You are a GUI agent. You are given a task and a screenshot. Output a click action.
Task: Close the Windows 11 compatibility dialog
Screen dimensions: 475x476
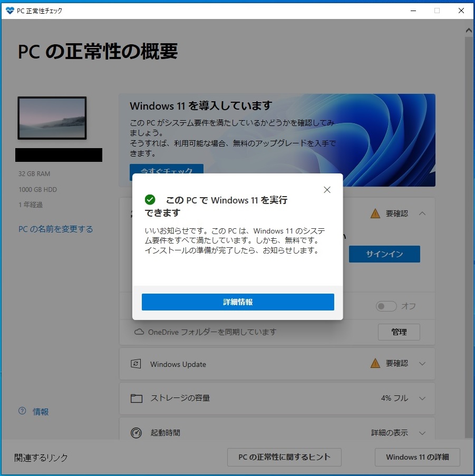coord(327,190)
